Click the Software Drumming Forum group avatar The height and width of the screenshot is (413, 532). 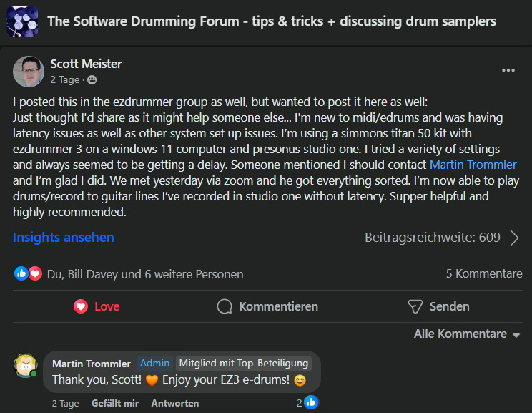pyautogui.click(x=22, y=21)
